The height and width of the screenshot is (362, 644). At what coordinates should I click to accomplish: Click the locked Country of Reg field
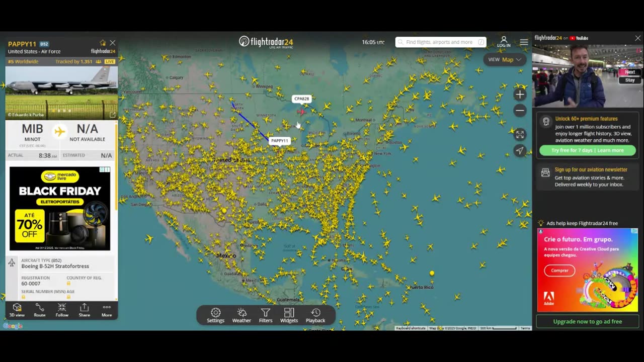[x=68, y=284]
